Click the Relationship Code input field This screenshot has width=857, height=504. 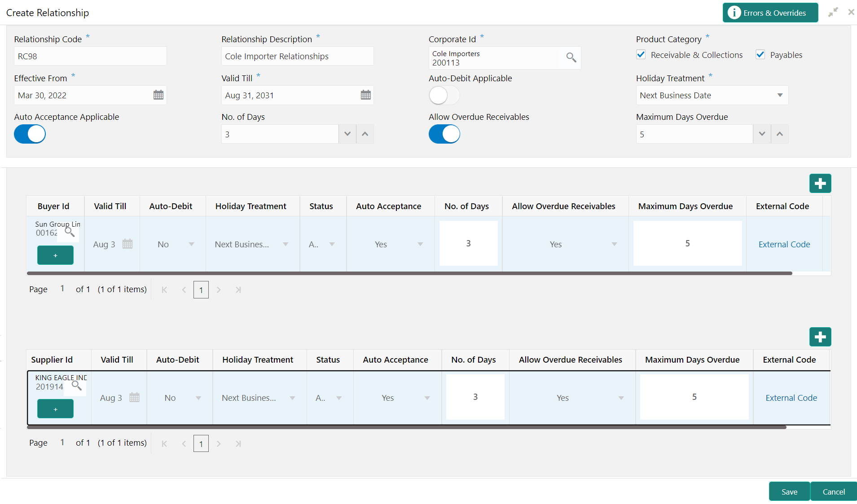(90, 56)
